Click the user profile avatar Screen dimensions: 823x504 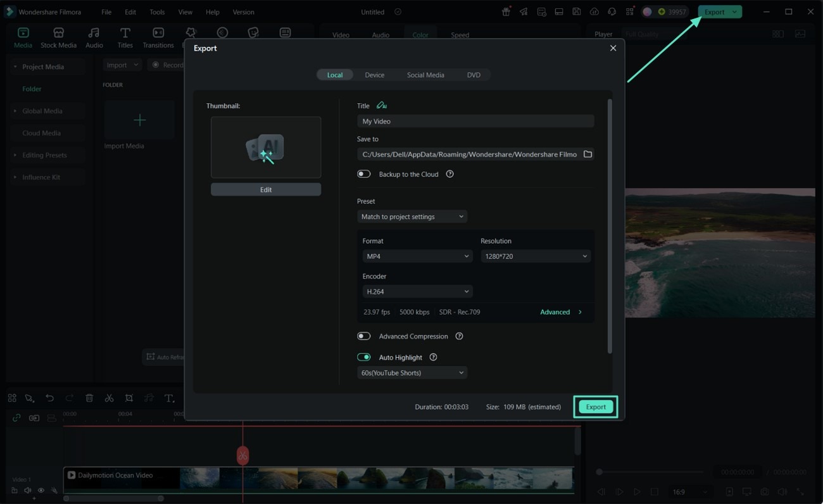pyautogui.click(x=647, y=12)
